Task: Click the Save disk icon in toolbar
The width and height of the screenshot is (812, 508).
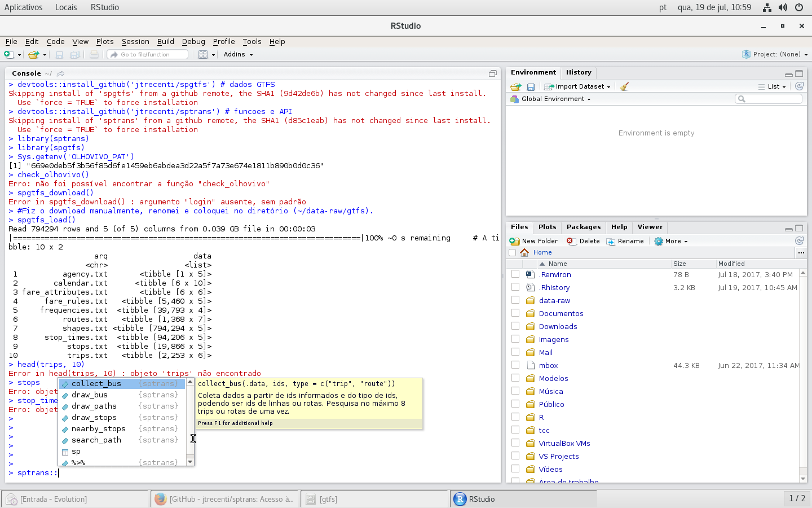Action: (x=59, y=55)
